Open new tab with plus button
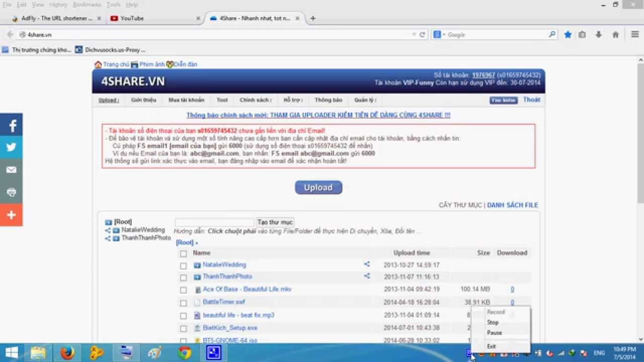 pyautogui.click(x=313, y=19)
